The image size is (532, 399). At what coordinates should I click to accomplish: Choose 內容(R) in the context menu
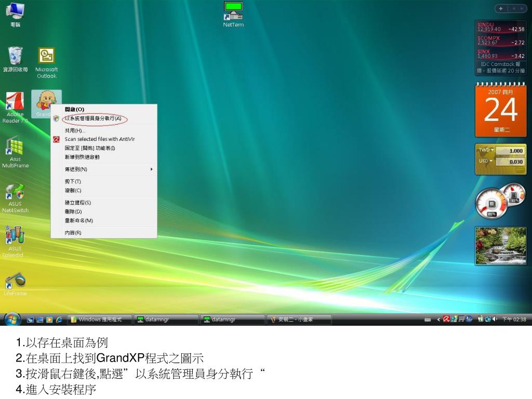click(x=104, y=233)
